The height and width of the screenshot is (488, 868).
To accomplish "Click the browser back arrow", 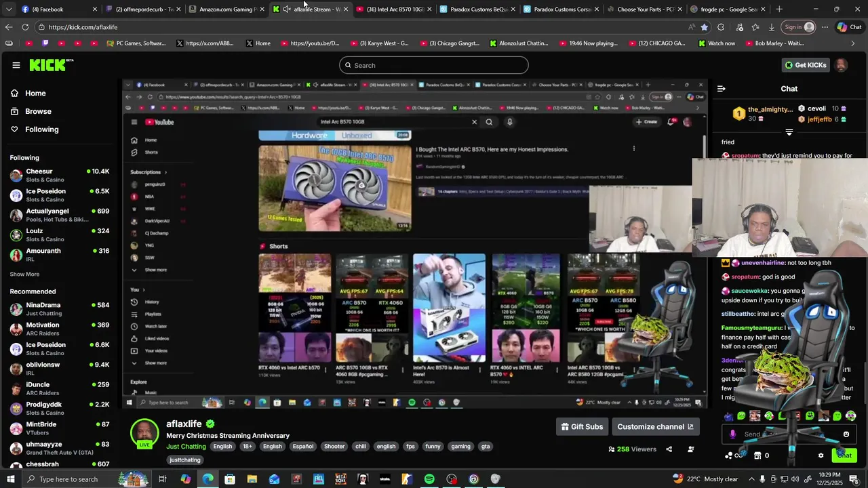I will point(9,27).
